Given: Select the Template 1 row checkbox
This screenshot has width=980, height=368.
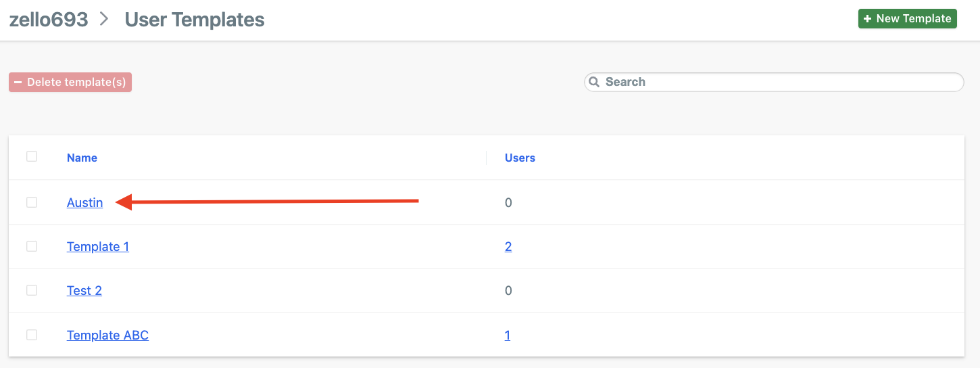Looking at the screenshot, I should coord(32,246).
